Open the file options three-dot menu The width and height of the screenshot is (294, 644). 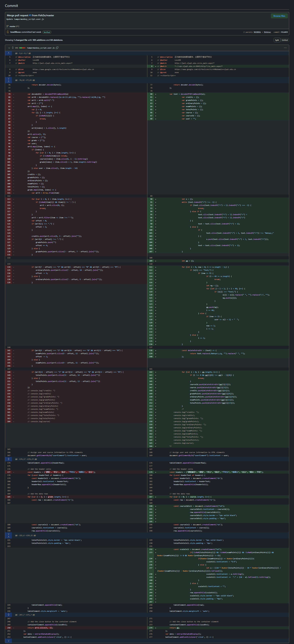pyautogui.click(x=285, y=48)
